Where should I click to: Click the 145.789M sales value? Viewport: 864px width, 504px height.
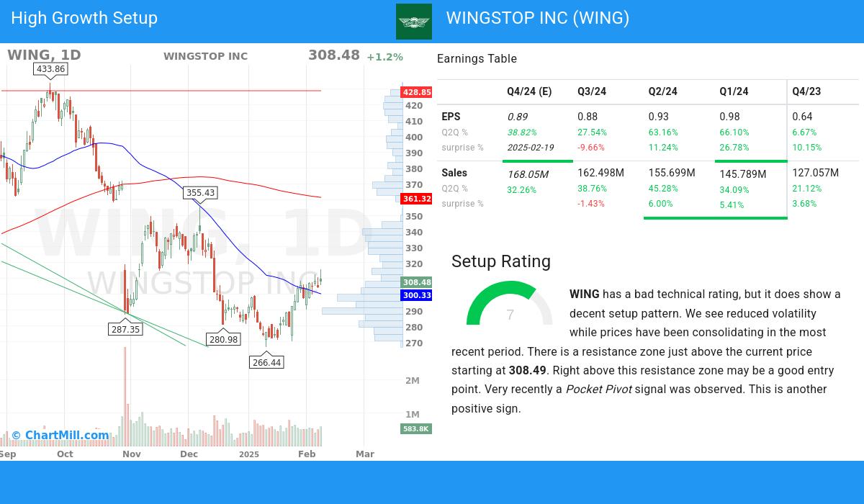point(742,174)
